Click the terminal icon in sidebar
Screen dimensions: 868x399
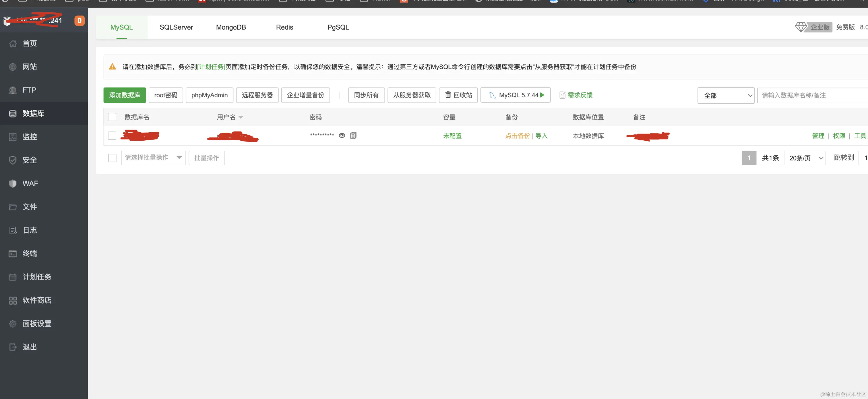click(x=13, y=254)
